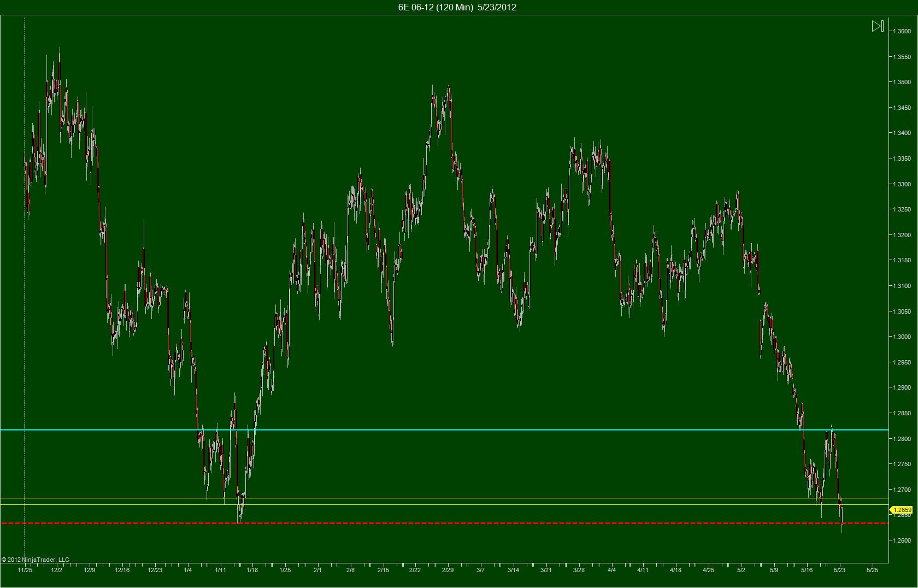Click the 3/28 date label on time axis
This screenshot has width=918, height=588.
coord(579,570)
